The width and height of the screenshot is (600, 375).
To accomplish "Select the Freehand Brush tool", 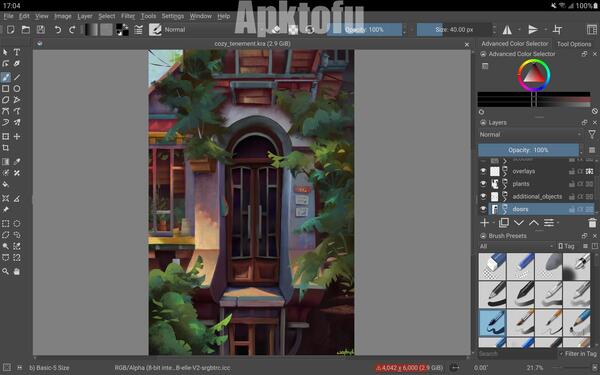I will pyautogui.click(x=6, y=78).
